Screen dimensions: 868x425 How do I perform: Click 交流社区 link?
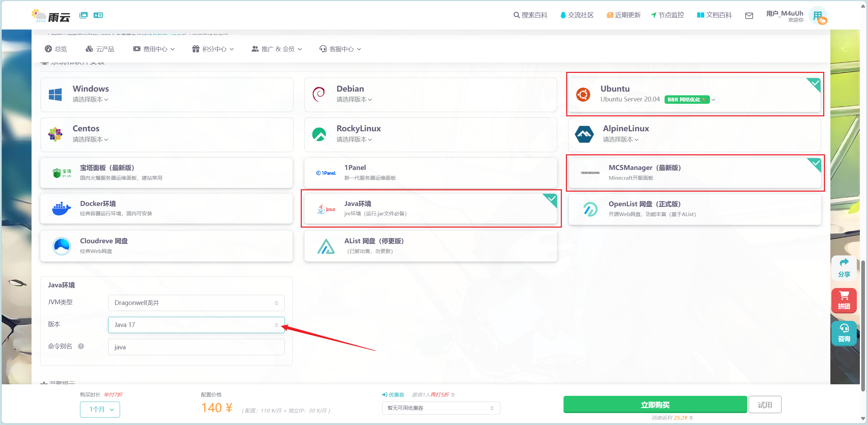point(577,15)
